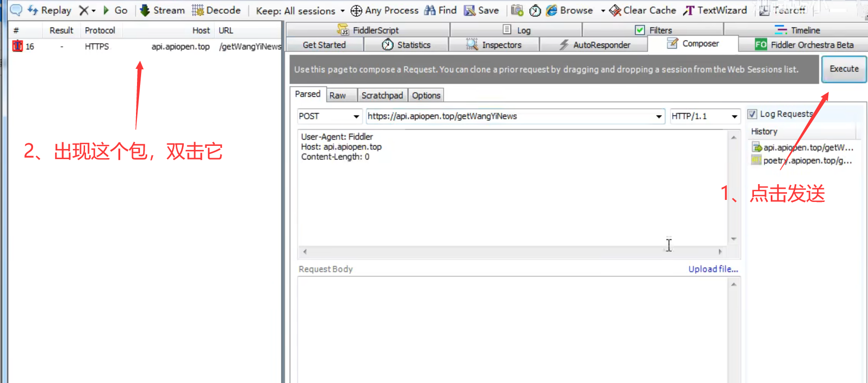Switch to Get Started tab
Screen dimensions: 868x383
pos(324,45)
